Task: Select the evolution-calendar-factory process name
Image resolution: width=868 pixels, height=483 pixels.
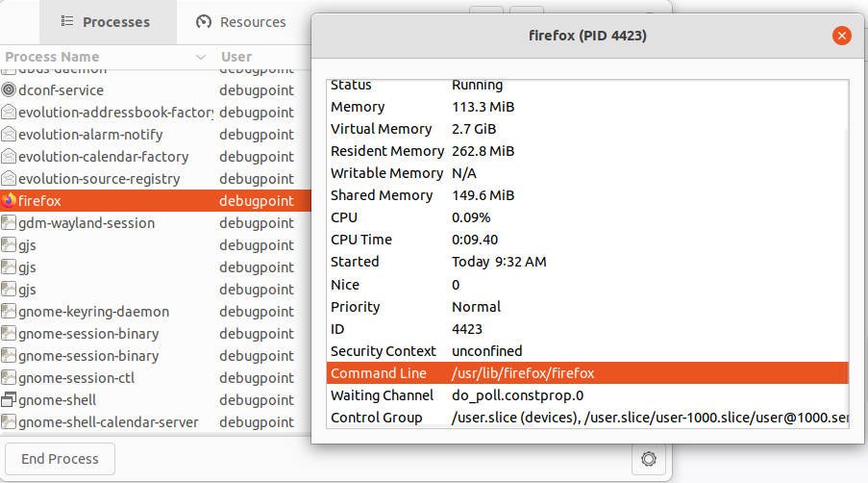Action: [103, 156]
